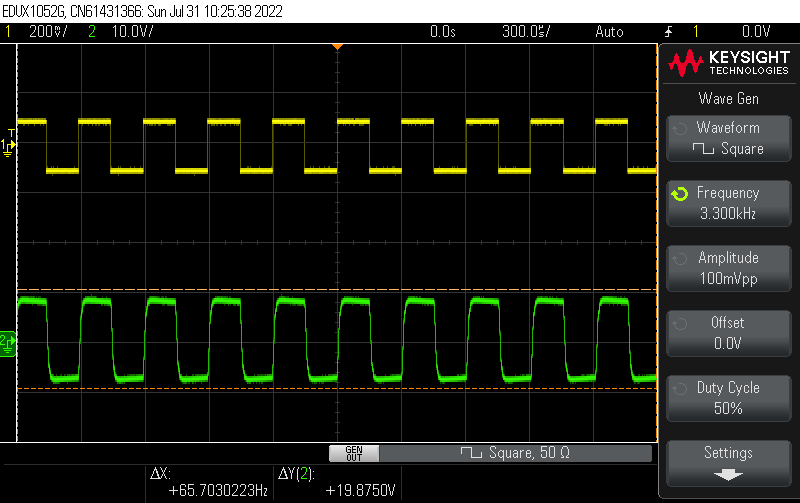
Task: Click the dim rotary icon on Duty Cycle softkey
Action: coord(680,389)
